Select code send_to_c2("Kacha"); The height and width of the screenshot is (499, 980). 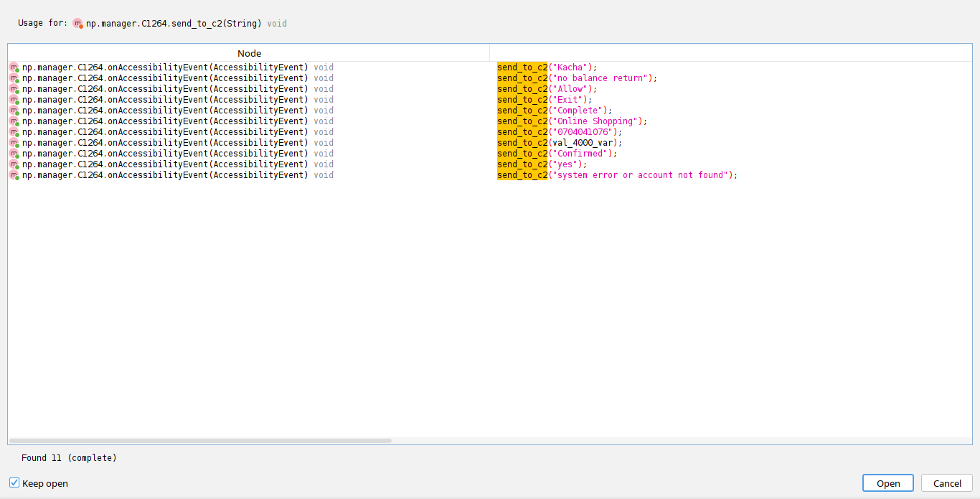[x=547, y=67]
